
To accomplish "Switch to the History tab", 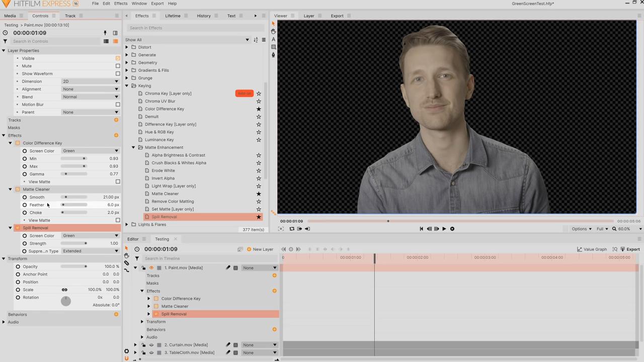I will click(x=204, y=16).
